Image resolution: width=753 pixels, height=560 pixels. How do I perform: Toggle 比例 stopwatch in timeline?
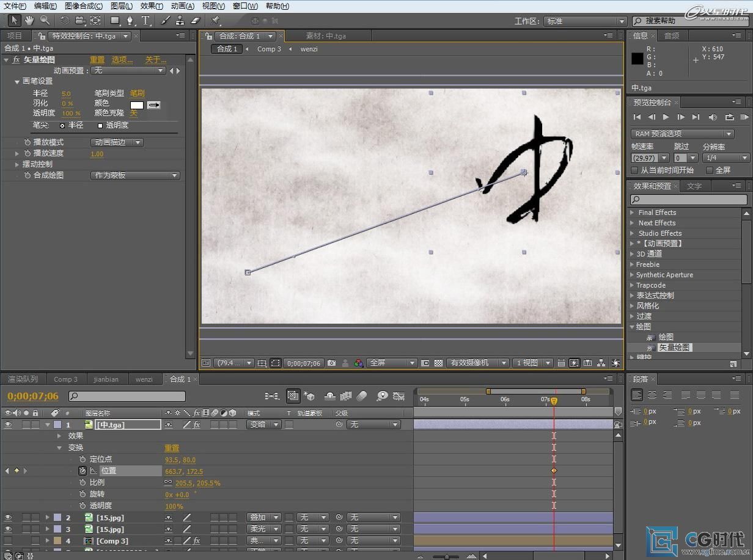pyautogui.click(x=83, y=482)
